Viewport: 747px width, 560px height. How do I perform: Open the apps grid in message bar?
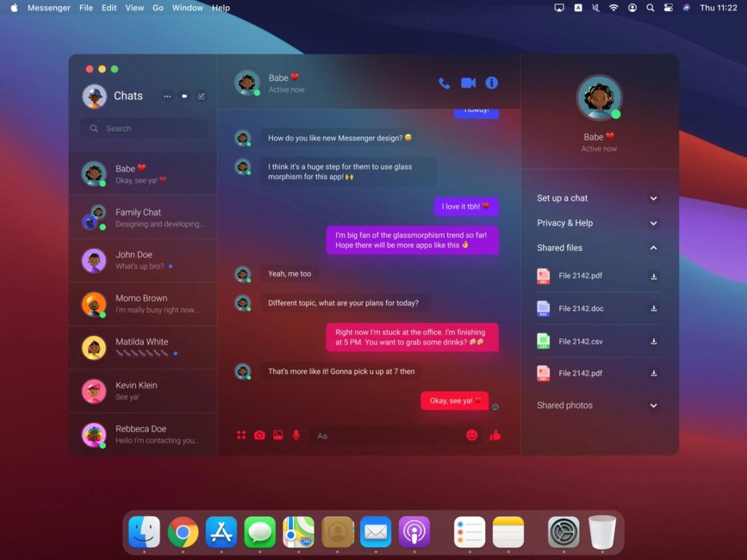point(241,435)
